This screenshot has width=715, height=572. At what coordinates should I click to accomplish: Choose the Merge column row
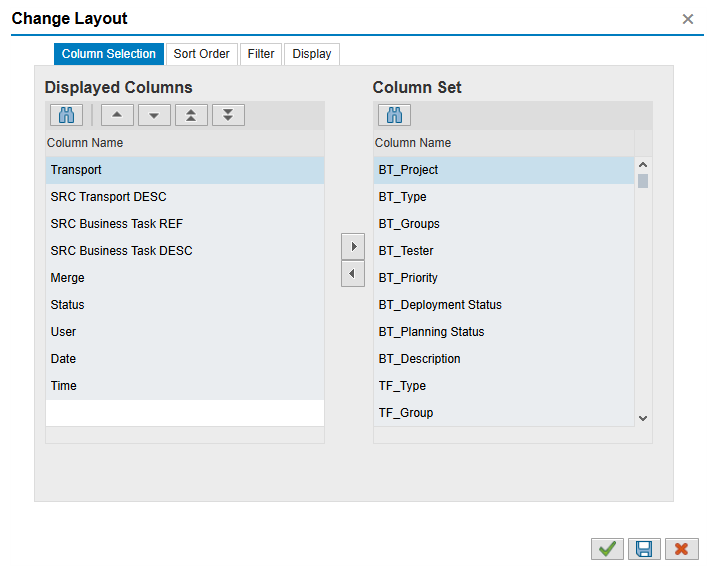coord(68,278)
